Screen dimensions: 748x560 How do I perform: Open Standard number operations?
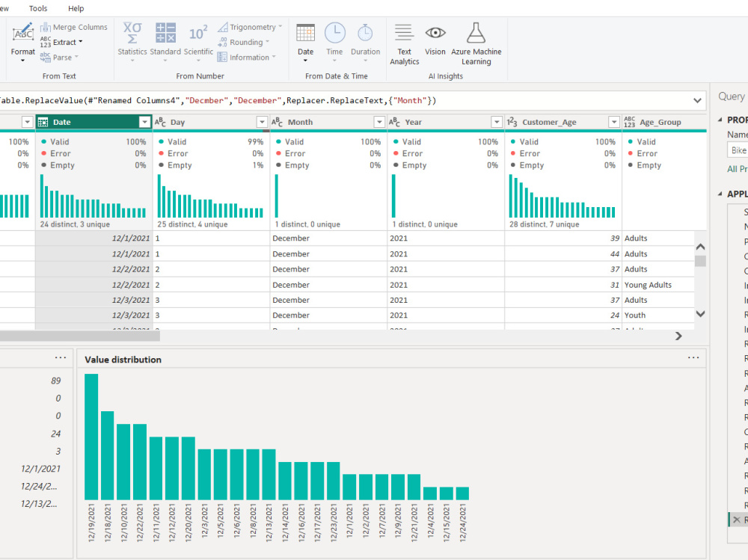tap(165, 43)
